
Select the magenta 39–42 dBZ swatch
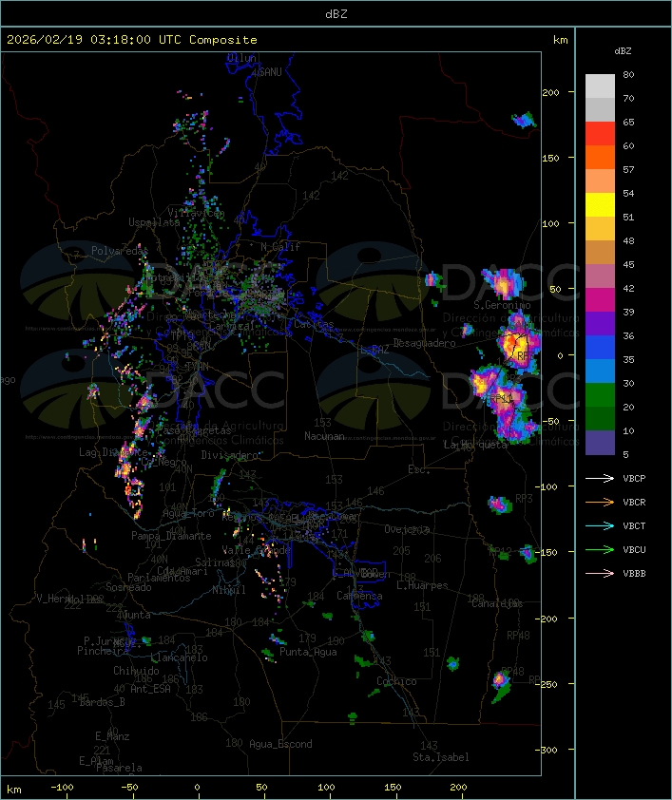(600, 300)
